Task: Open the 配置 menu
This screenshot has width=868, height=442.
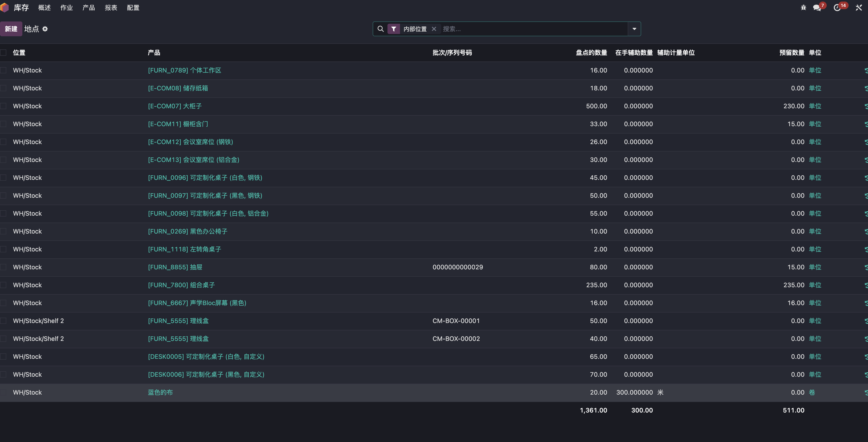Action: tap(133, 7)
